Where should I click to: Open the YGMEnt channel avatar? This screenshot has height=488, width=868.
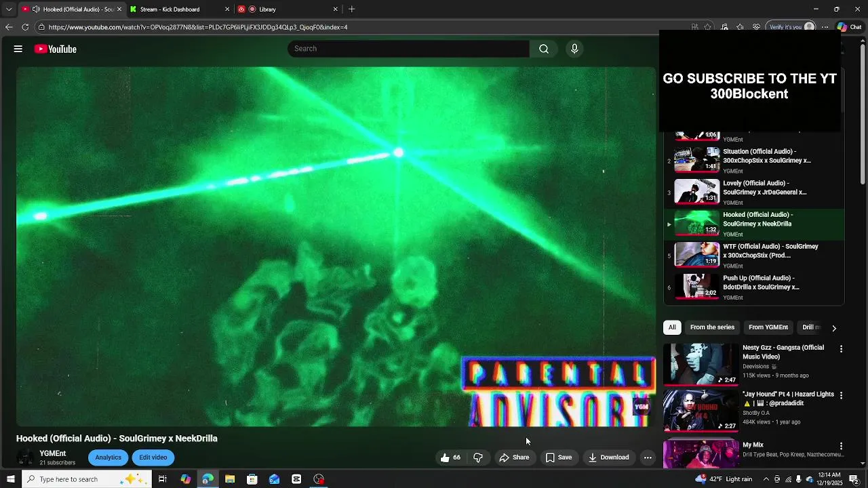point(25,457)
